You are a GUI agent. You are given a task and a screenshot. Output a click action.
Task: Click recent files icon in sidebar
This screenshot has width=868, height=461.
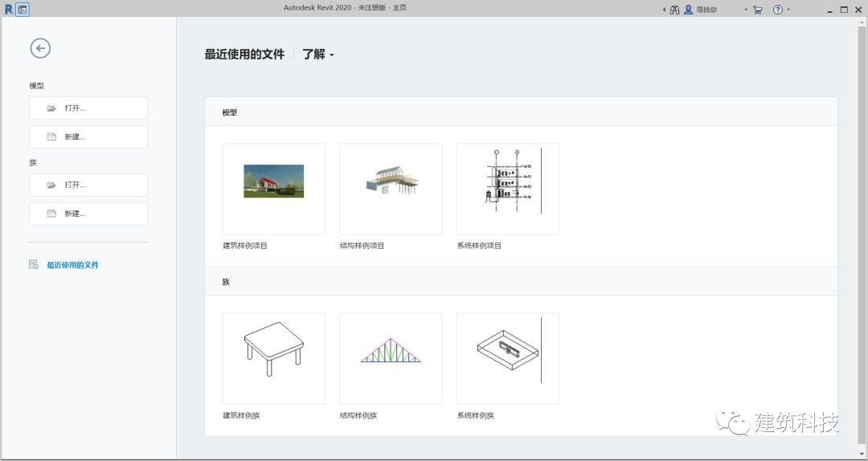point(34,264)
